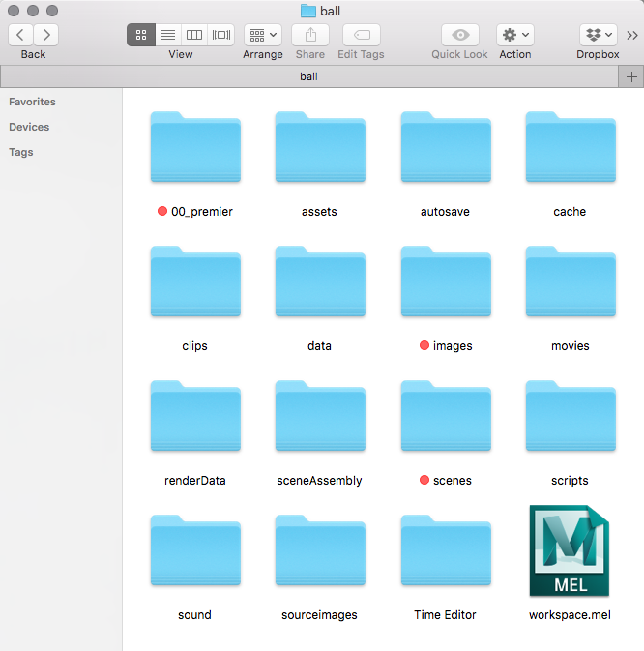Switch to icon view mode
This screenshot has width=644, height=651.
click(x=141, y=35)
